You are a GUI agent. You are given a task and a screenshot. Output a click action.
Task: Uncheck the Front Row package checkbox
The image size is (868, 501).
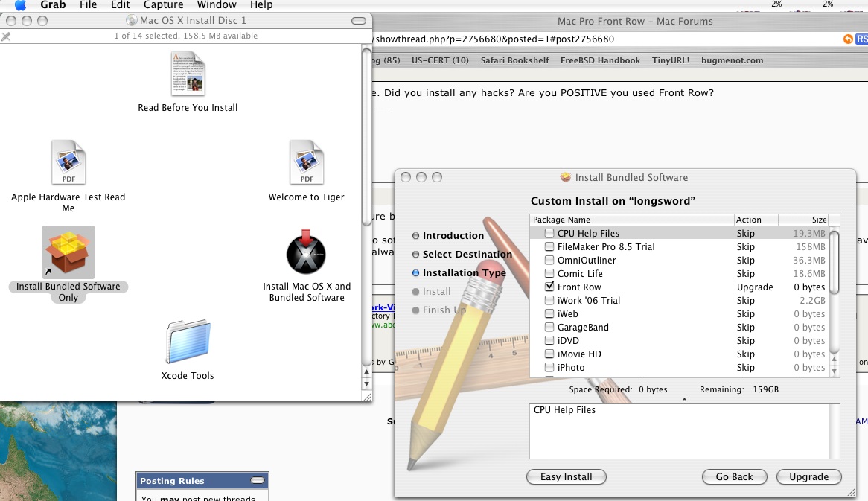[x=549, y=286]
